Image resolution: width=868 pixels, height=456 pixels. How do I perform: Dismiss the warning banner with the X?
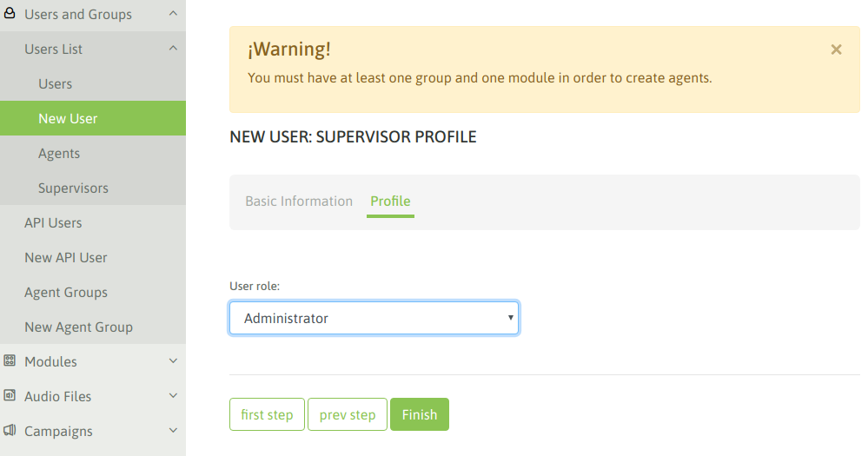tap(836, 50)
